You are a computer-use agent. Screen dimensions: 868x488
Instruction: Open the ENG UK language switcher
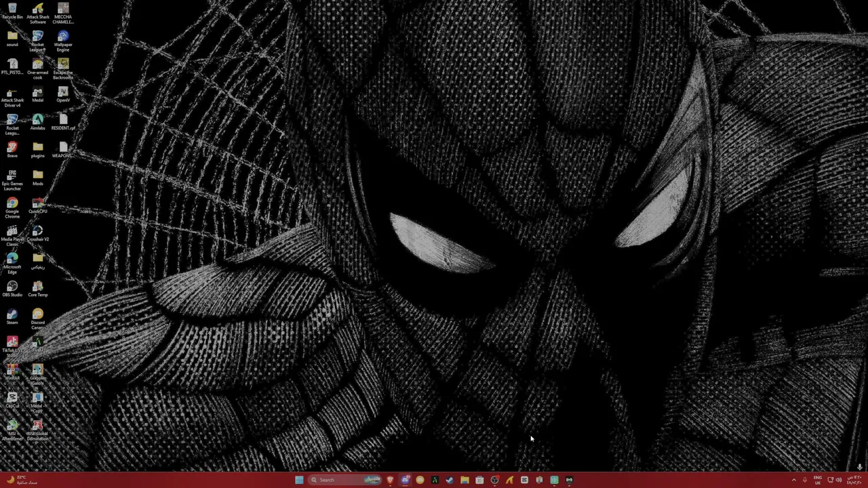click(x=818, y=480)
